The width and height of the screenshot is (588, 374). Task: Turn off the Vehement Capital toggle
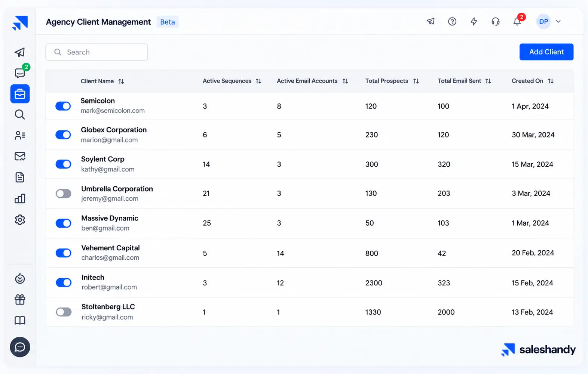click(63, 253)
